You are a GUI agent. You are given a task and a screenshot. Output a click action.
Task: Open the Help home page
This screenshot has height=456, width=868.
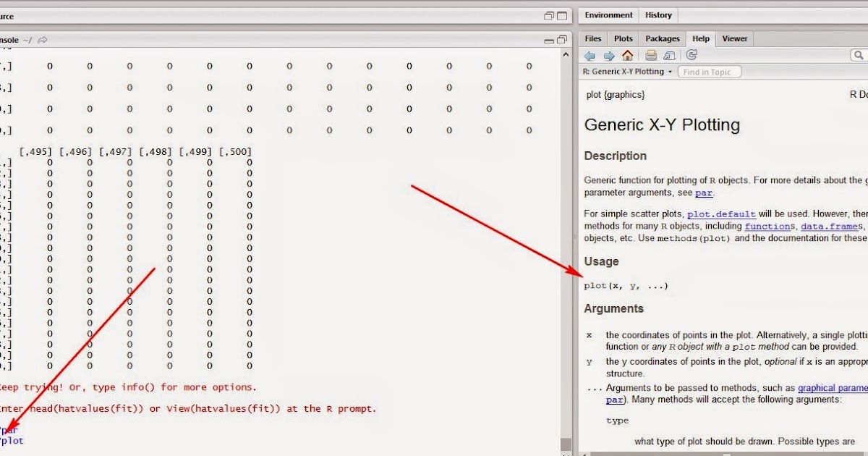pyautogui.click(x=626, y=55)
